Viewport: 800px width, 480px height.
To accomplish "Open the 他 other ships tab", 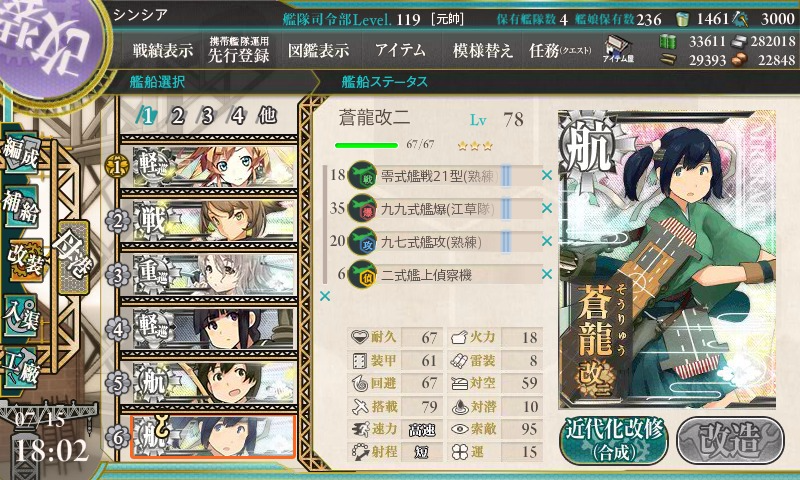I will click(x=267, y=116).
